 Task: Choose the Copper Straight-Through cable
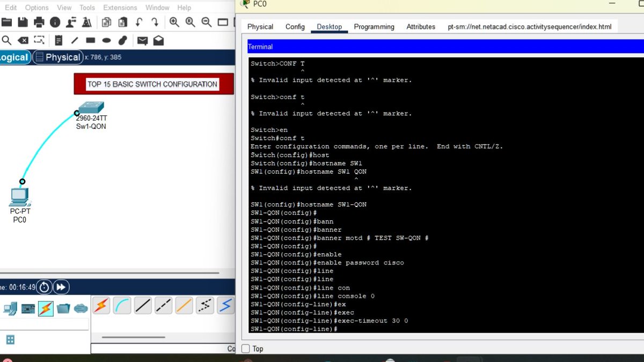click(143, 306)
